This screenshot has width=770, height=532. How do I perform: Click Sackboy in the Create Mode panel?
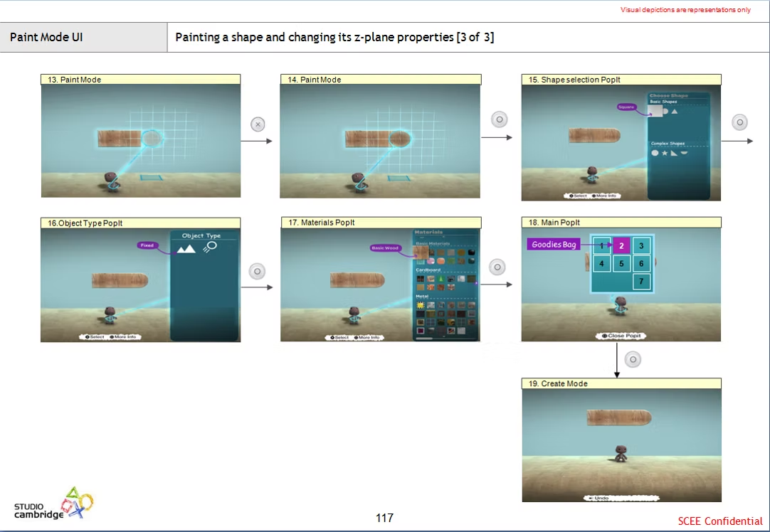(621, 454)
